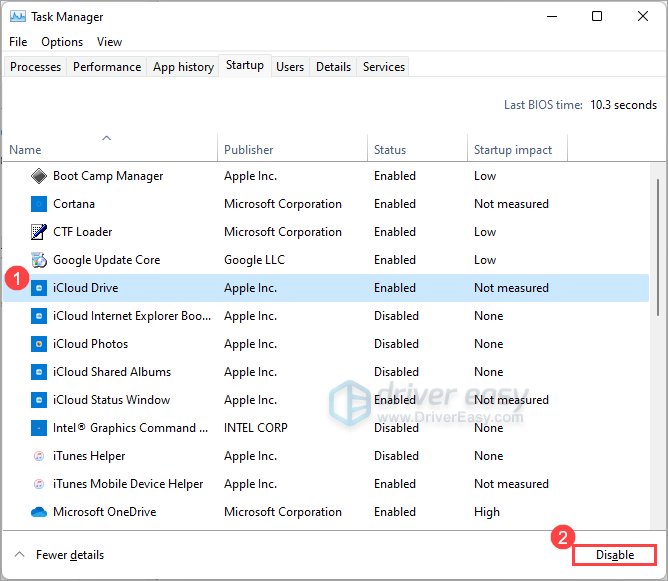This screenshot has width=668, height=581.
Task: Click Not measured impact of Cortana
Action: [511, 204]
